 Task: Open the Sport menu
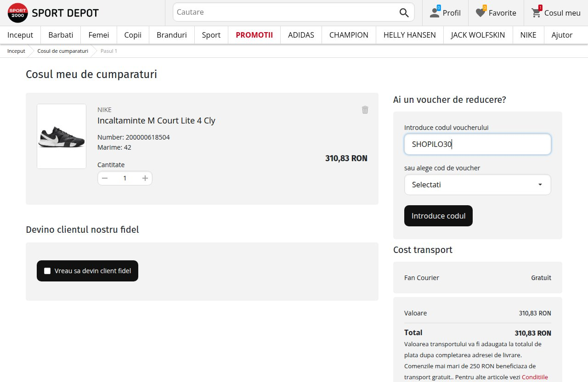tap(211, 35)
